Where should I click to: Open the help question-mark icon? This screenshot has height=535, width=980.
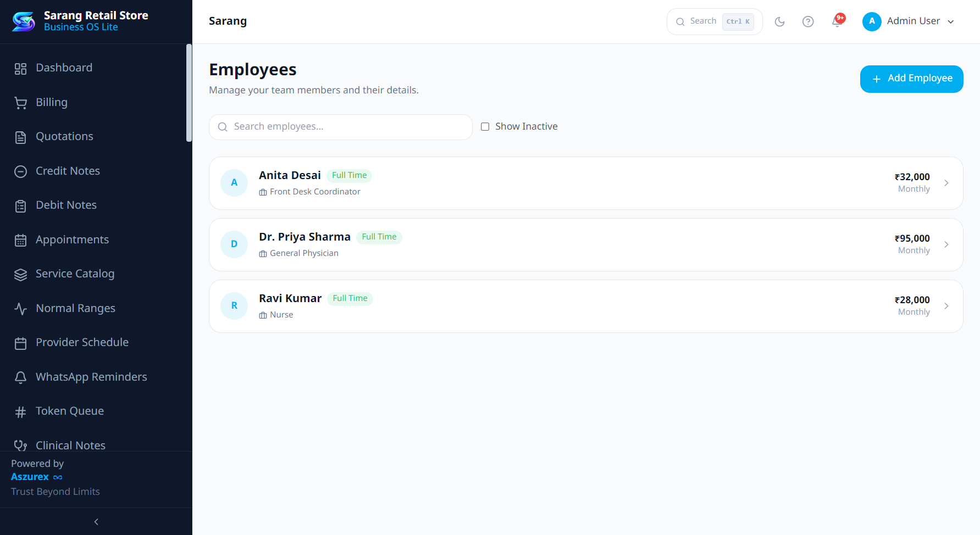click(x=808, y=21)
